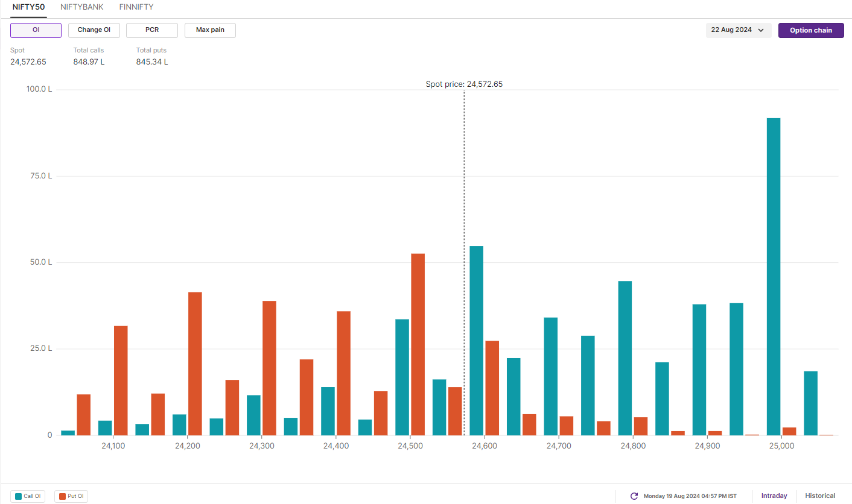This screenshot has height=504, width=852.
Task: Switch to Historical mode
Action: tap(820, 496)
